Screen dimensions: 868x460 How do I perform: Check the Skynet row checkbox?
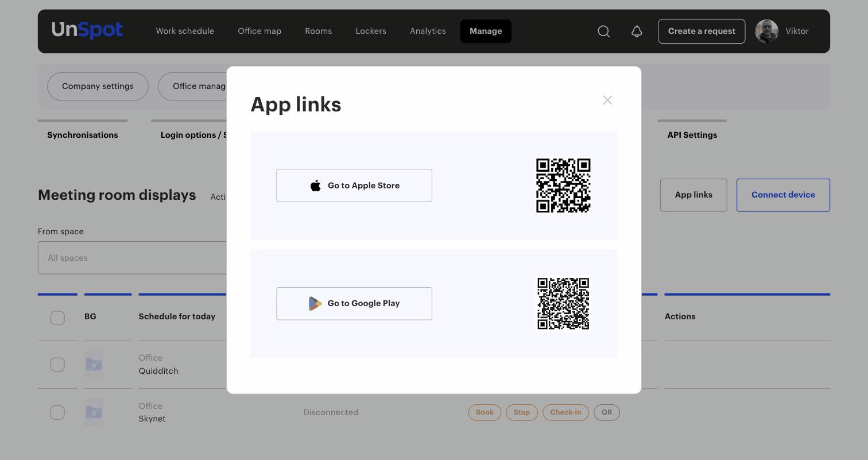click(57, 412)
